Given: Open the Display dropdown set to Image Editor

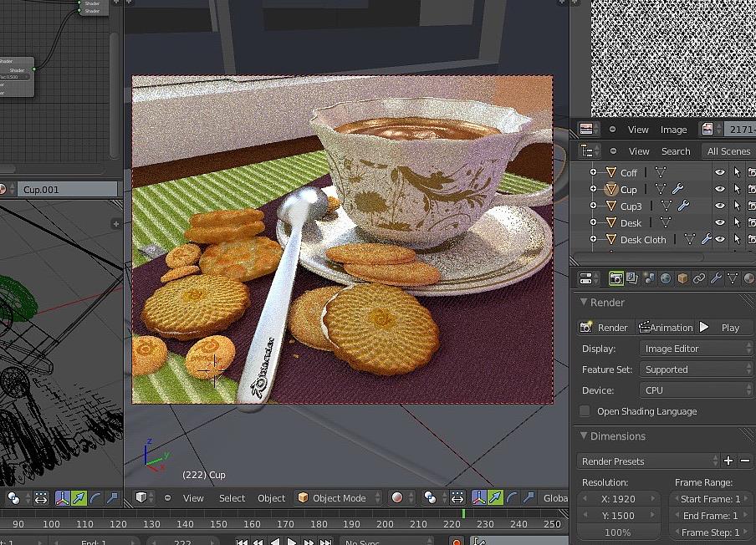Looking at the screenshot, I should pyautogui.click(x=697, y=349).
